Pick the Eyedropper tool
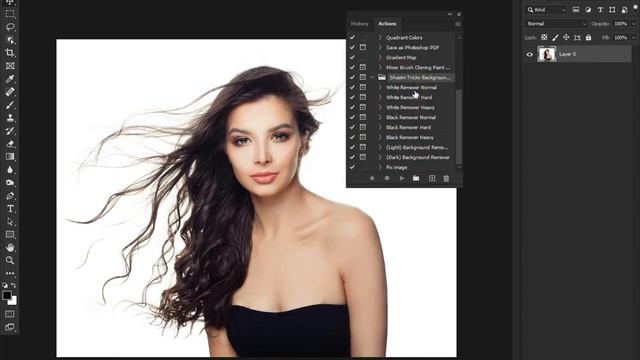Image resolution: width=640 pixels, height=360 pixels. tap(10, 79)
